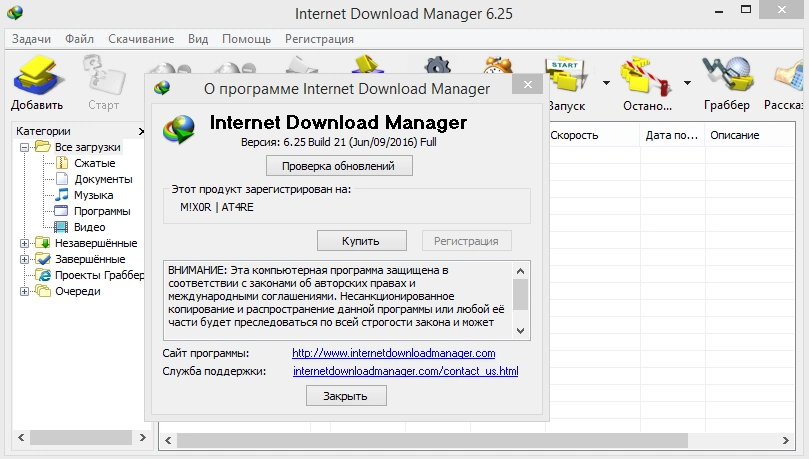Click the Завершённые checkmark folder icon
Viewport: 809px width, 459px height.
pyautogui.click(x=42, y=258)
